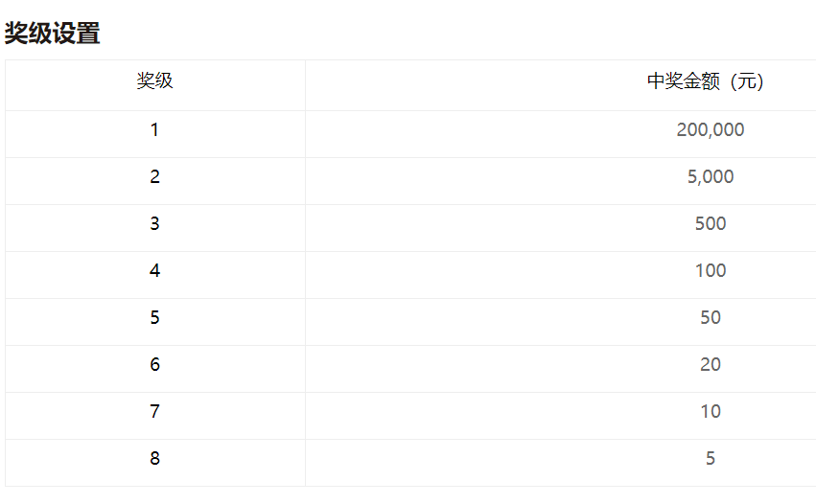Select the number 2 in 奖级 column

click(155, 177)
